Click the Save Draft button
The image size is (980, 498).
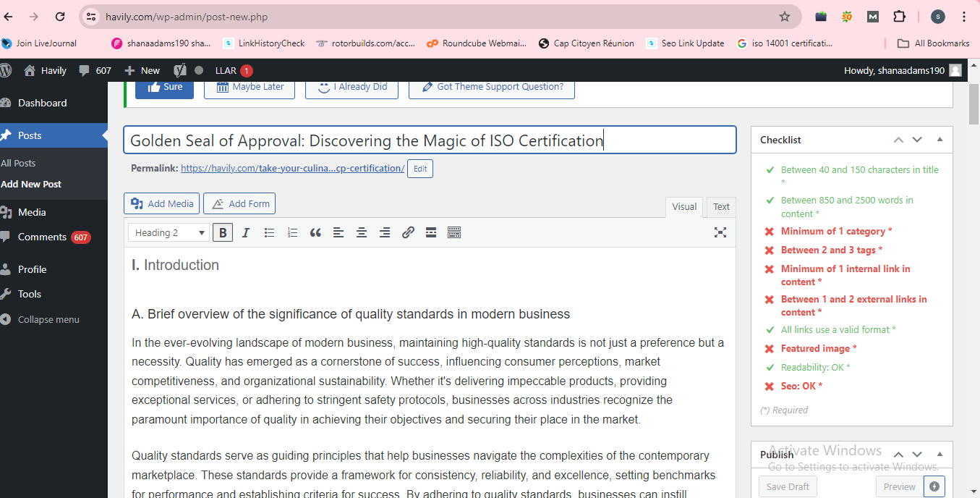(x=788, y=486)
